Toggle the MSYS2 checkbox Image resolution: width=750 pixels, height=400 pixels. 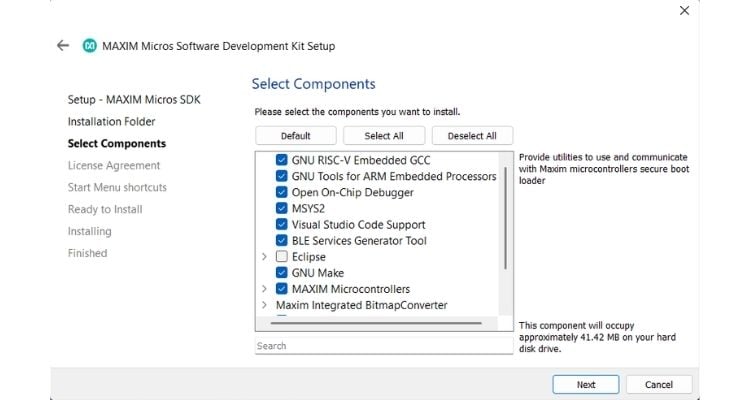282,208
